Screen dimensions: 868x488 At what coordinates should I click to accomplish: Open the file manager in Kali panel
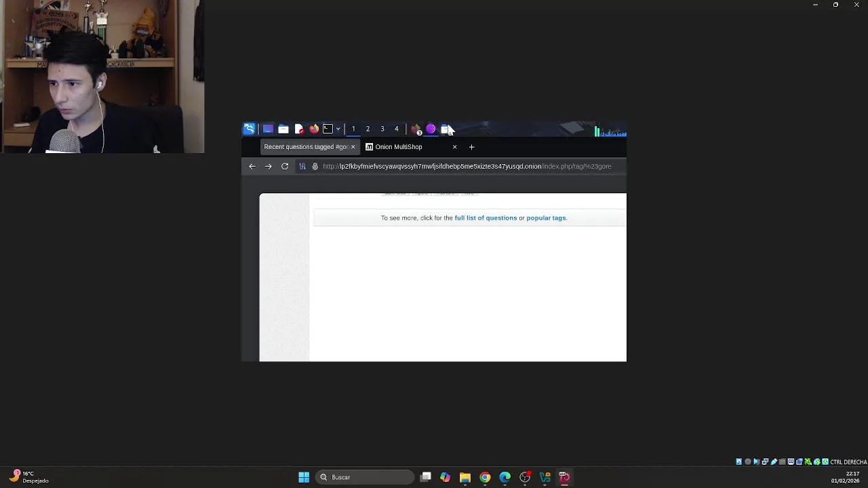(x=283, y=129)
